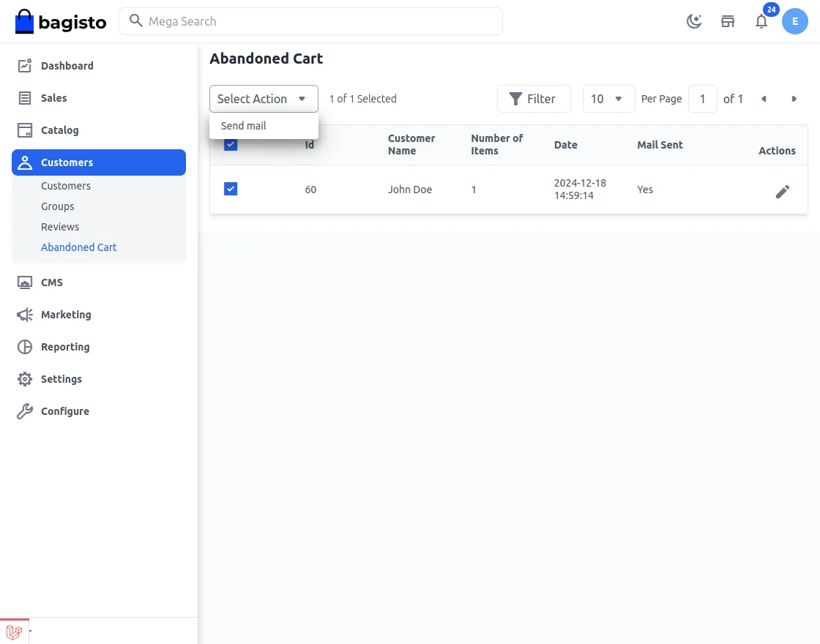Go to next page arrow

tap(794, 99)
